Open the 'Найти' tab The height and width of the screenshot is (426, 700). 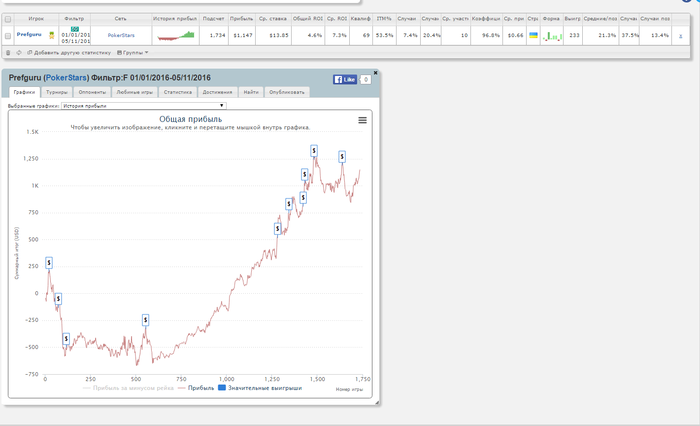251,92
